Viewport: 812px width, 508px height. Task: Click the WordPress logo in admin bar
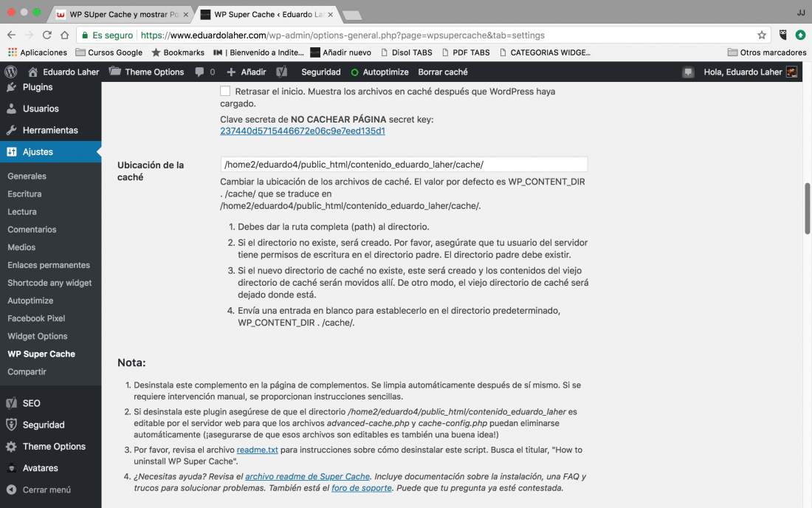(x=11, y=72)
